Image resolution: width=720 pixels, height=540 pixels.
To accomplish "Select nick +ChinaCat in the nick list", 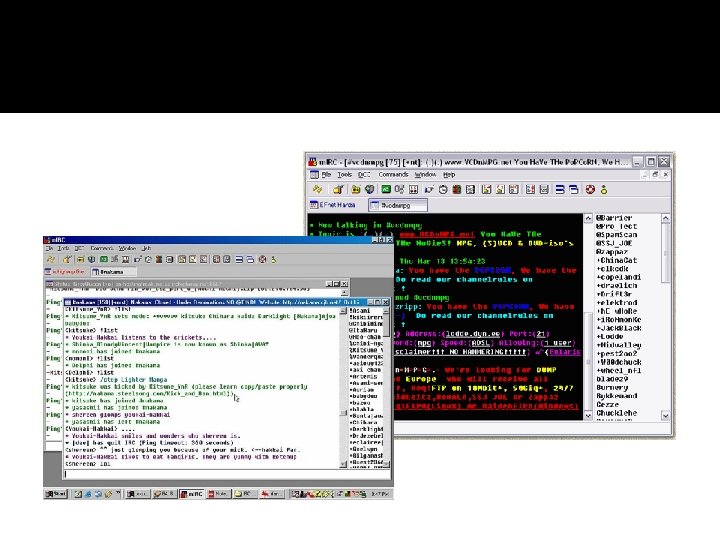I will 617,260.
